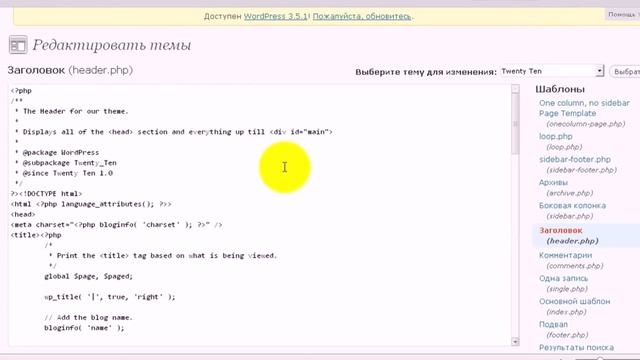The width and height of the screenshot is (640, 360).
Task: Click the "bloginfo( 'name' );" line
Action: tap(84, 328)
